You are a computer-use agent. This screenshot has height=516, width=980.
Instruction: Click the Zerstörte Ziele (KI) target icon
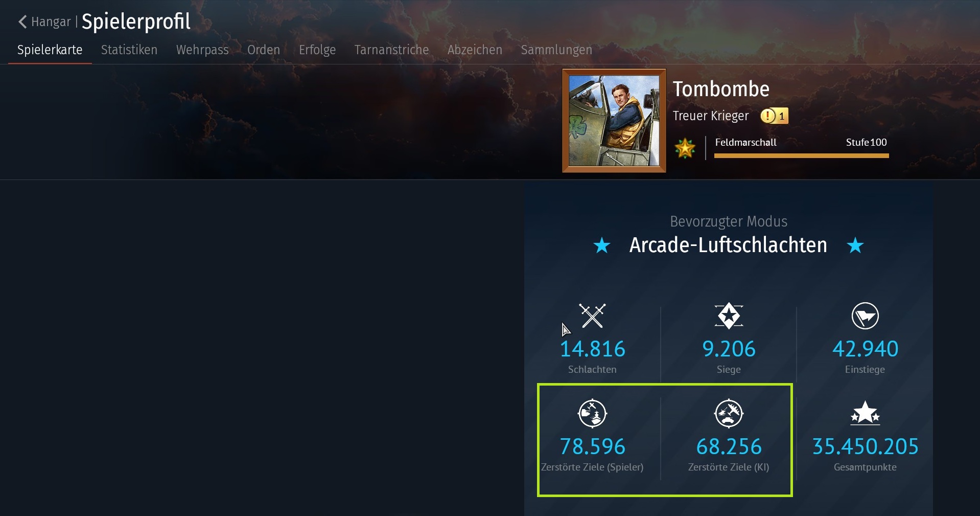[x=729, y=413]
